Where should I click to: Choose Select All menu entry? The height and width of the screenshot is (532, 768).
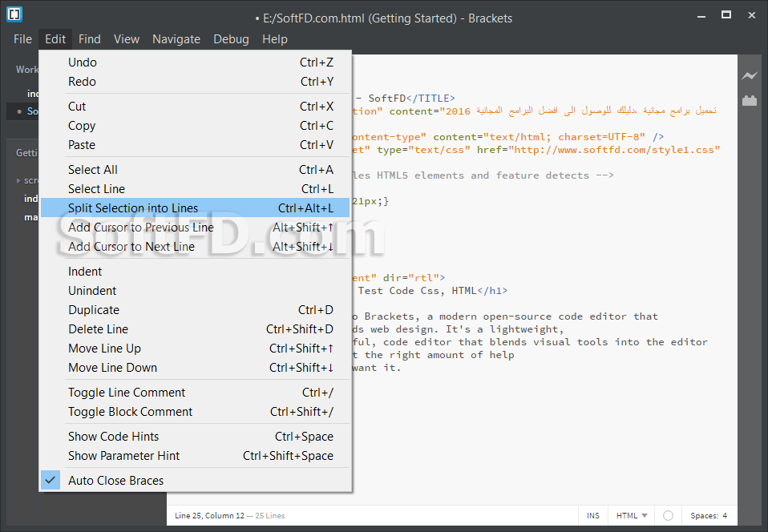pyautogui.click(x=195, y=170)
